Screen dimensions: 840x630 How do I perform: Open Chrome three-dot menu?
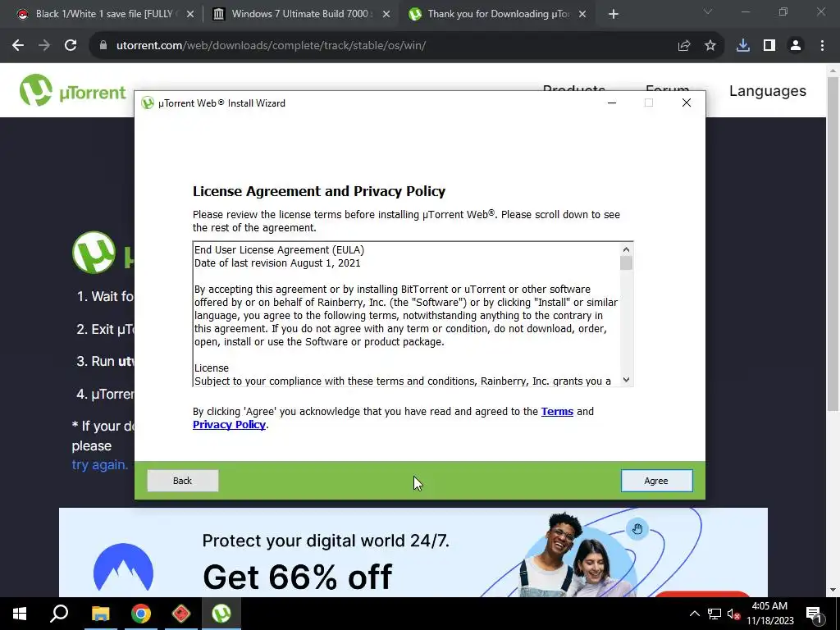coord(822,46)
